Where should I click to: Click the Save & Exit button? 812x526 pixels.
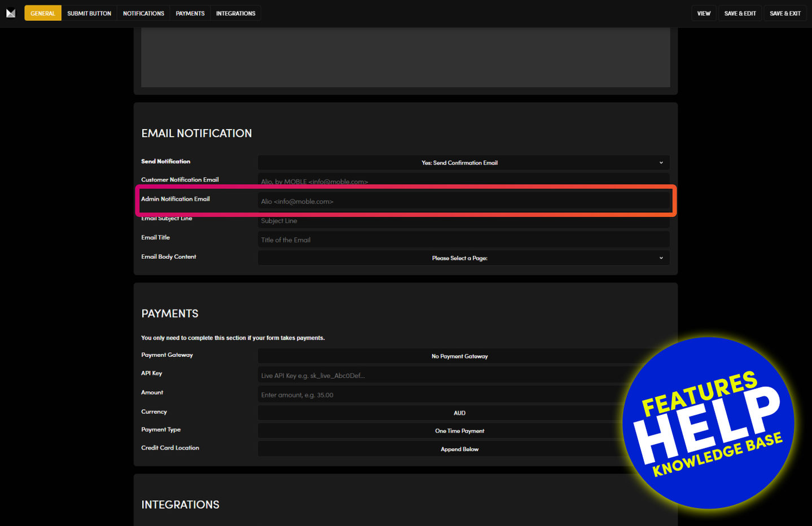point(785,13)
